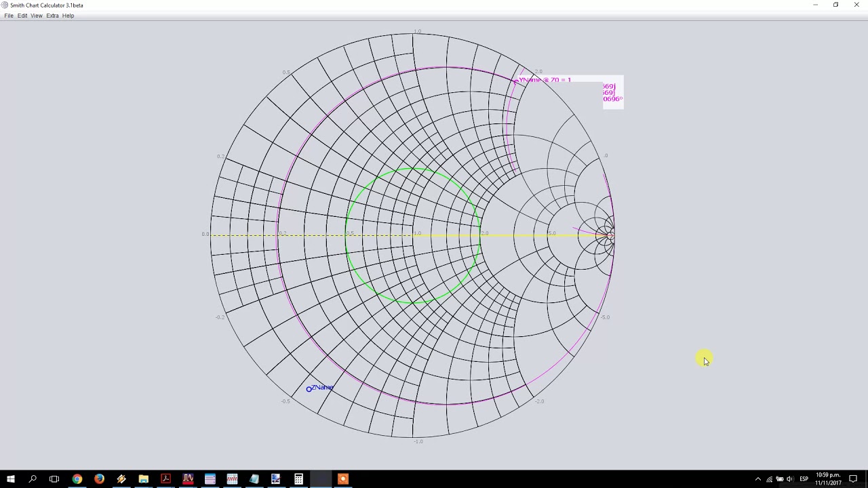The height and width of the screenshot is (488, 868).
Task: Switch to the active Smith Chart taskbar button
Action: [x=320, y=479]
